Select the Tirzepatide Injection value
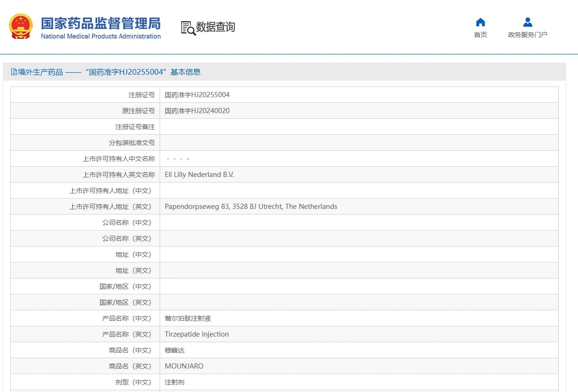 (x=197, y=334)
